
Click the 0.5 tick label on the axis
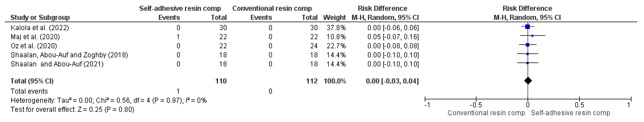tap(579, 105)
